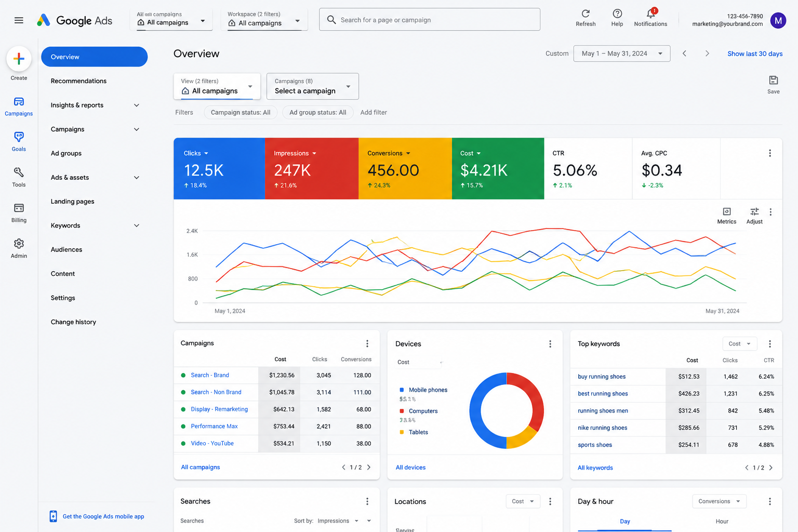
Task: Click the Create plus button
Action: pos(19,59)
